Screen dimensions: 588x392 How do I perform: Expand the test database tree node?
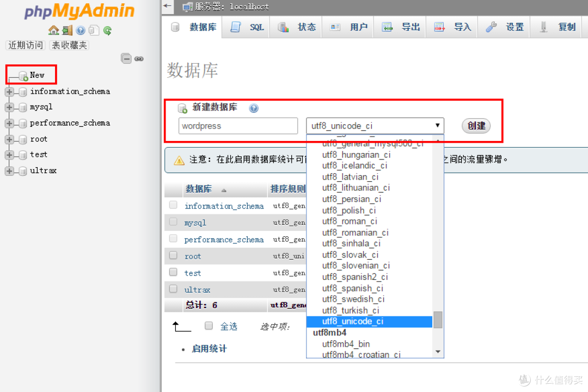coord(9,155)
